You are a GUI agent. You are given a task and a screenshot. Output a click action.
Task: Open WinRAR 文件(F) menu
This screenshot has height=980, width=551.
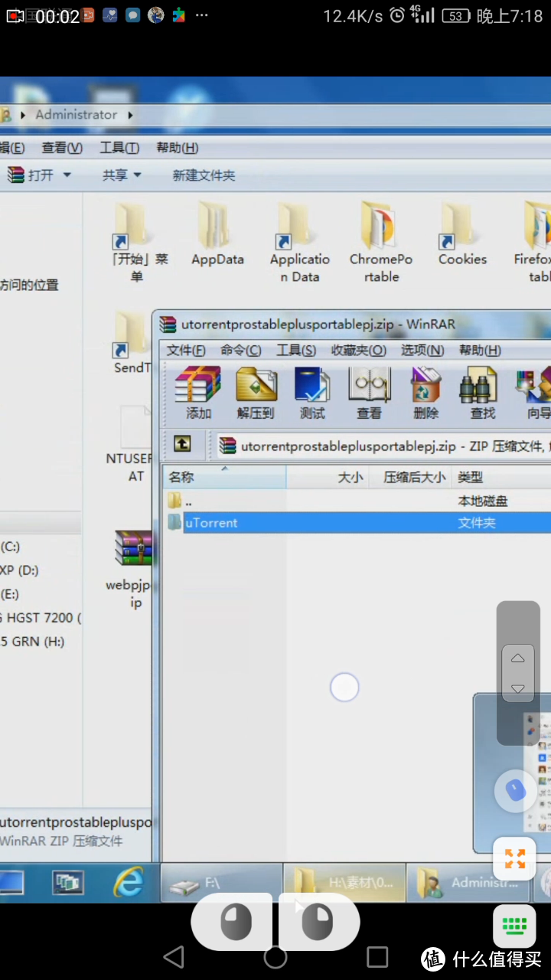coord(186,350)
